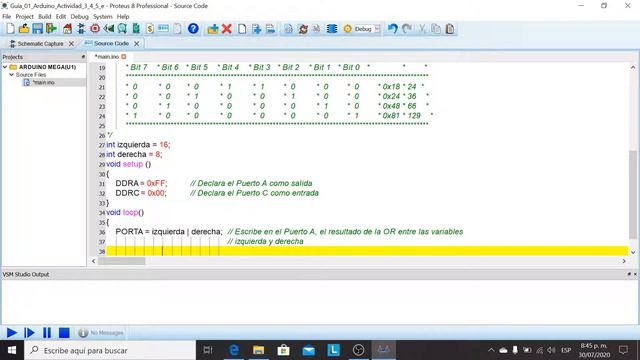Viewport: 640px width, 360px height.
Task: Open File Explorer from the taskbar
Action: pyautogui.click(x=258, y=350)
